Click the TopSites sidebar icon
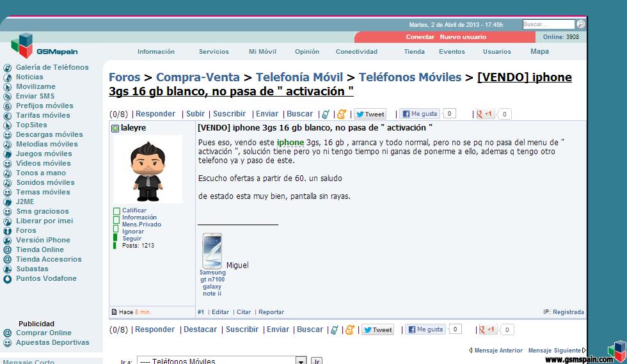 click(7, 125)
